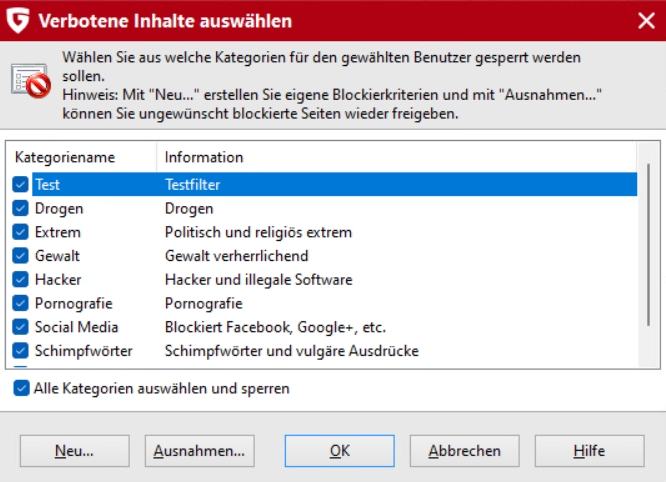This screenshot has width=666, height=482.
Task: Click the Abbrechen button
Action: pyautogui.click(x=464, y=451)
